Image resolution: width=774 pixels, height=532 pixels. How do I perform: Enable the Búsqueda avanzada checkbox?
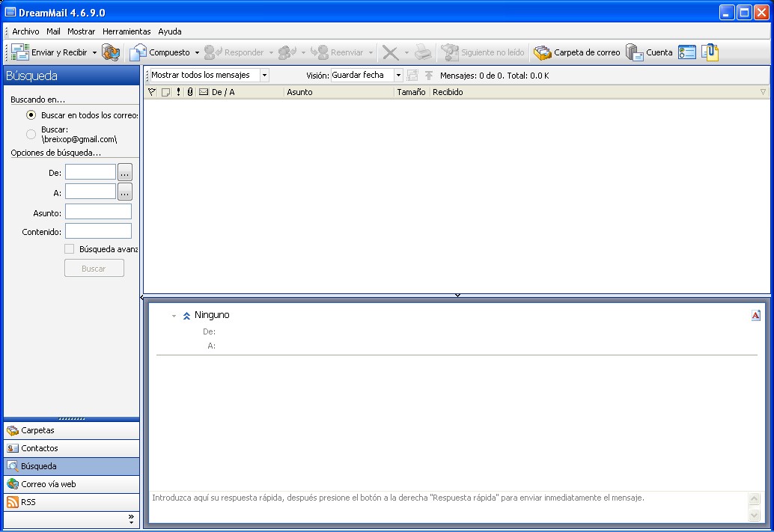(69, 249)
